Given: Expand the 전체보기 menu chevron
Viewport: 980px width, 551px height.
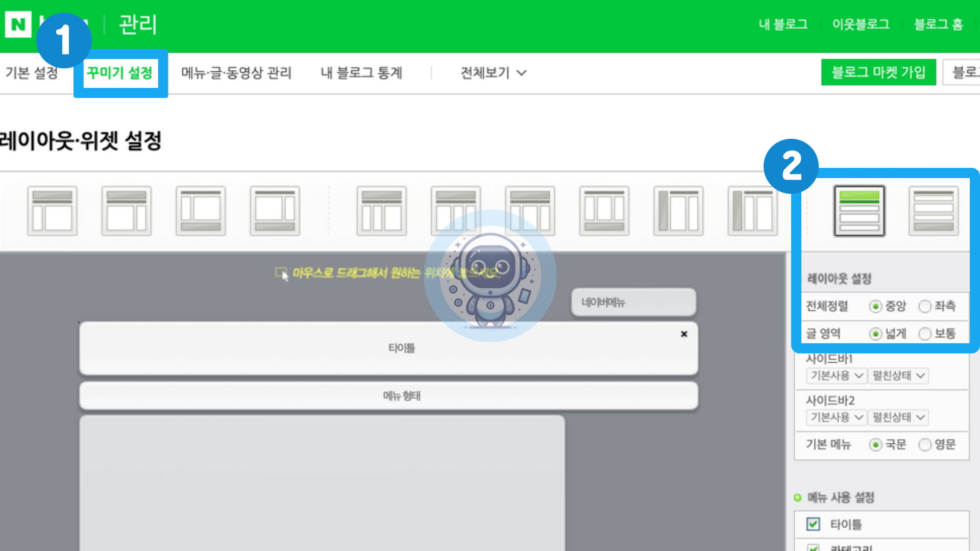Looking at the screenshot, I should tap(521, 73).
